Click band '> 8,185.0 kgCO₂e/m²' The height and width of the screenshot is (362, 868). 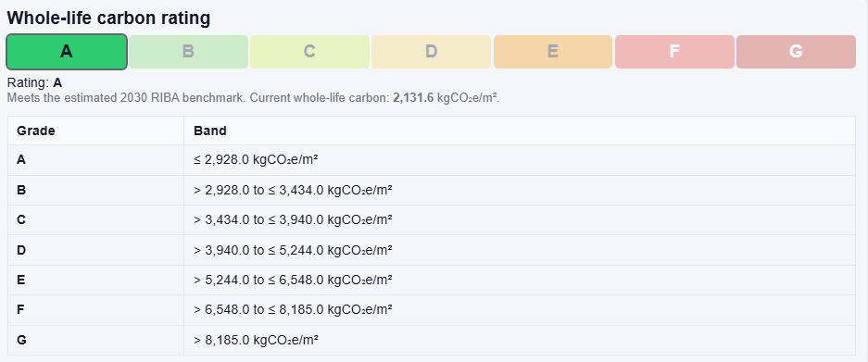click(x=256, y=340)
